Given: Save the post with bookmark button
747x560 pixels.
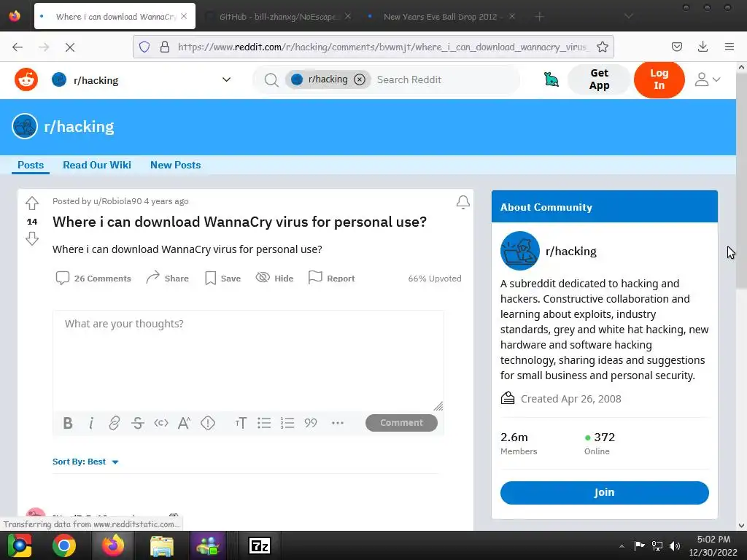Looking at the screenshot, I should point(222,278).
